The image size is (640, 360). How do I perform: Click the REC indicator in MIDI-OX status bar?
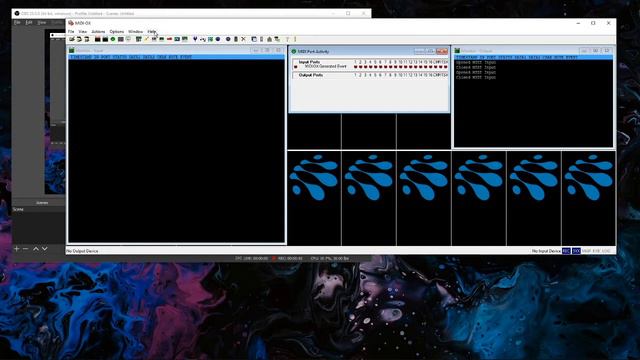point(566,251)
